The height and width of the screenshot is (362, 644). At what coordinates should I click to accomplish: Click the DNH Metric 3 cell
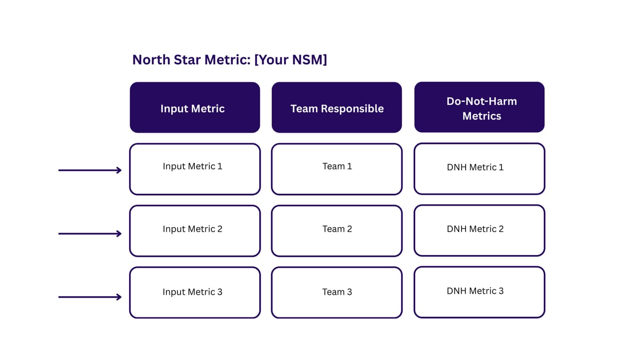coord(479,292)
